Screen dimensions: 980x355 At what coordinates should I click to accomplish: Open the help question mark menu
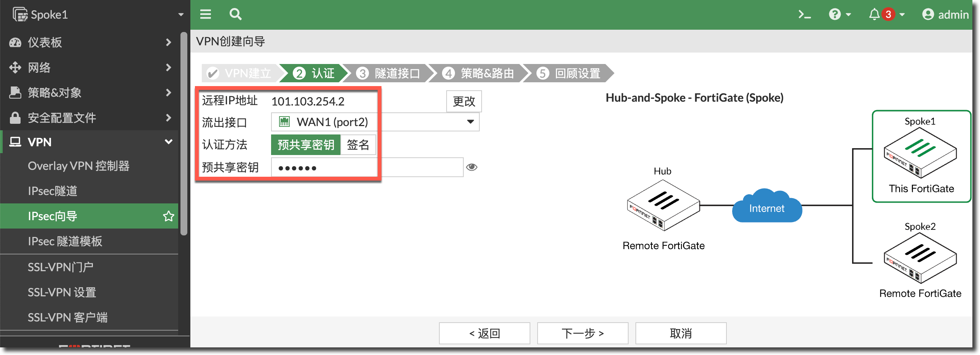pos(839,14)
